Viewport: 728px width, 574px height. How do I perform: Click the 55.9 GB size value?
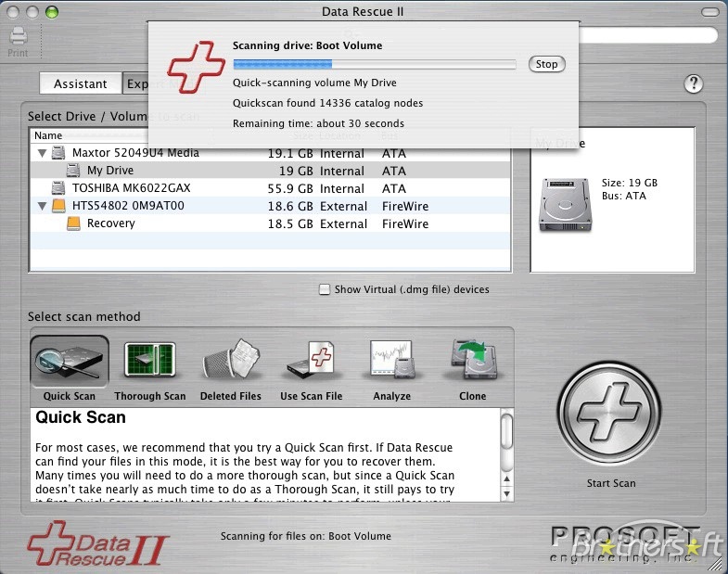coord(290,188)
